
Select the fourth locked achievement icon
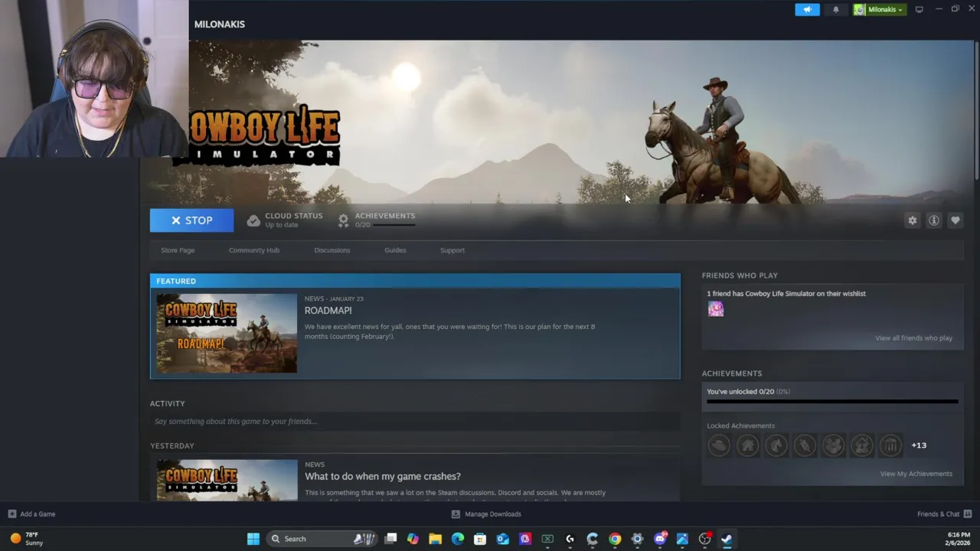[805, 445]
